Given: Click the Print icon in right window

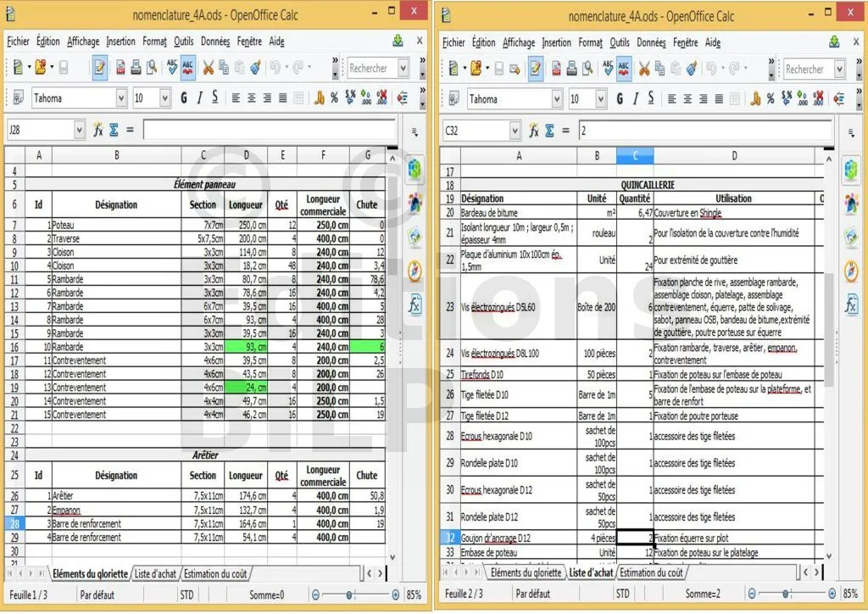Looking at the screenshot, I should coord(572,69).
